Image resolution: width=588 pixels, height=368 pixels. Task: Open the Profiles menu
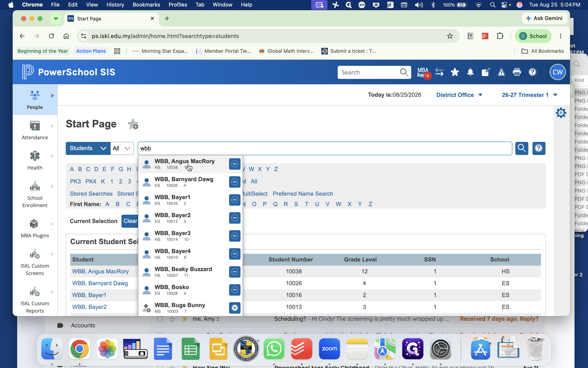click(x=178, y=5)
